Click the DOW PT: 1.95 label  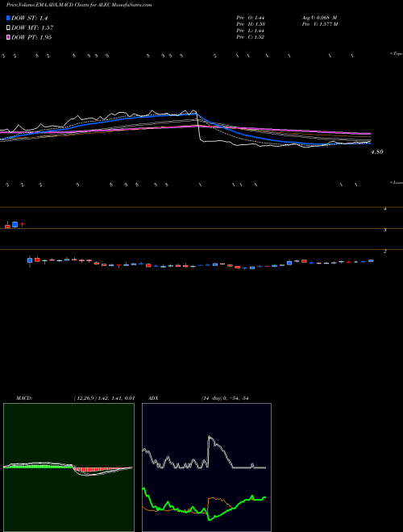coord(31,37)
